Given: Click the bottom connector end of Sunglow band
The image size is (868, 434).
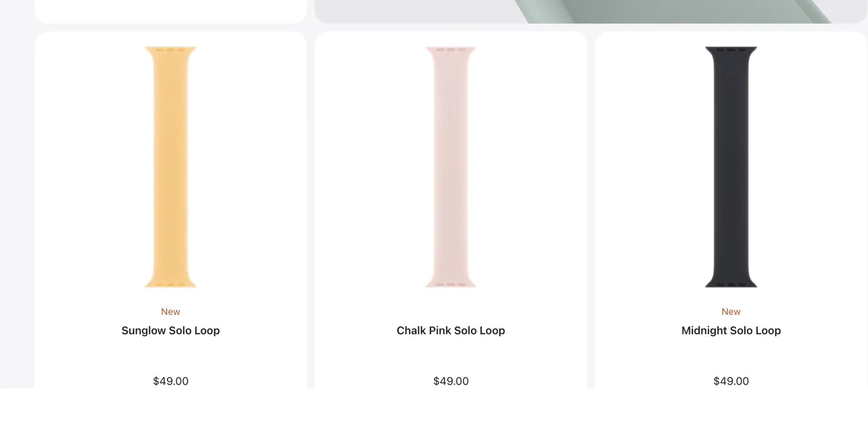Looking at the screenshot, I should point(171,283).
